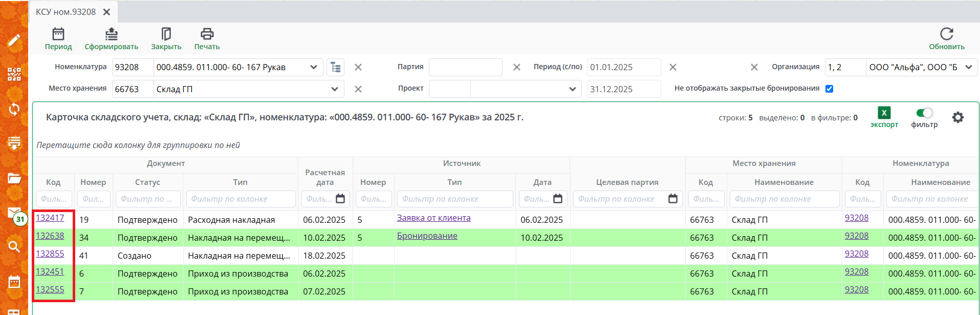The image size is (980, 315).
Task: Export table using the Excel экспорт icon
Action: (884, 113)
